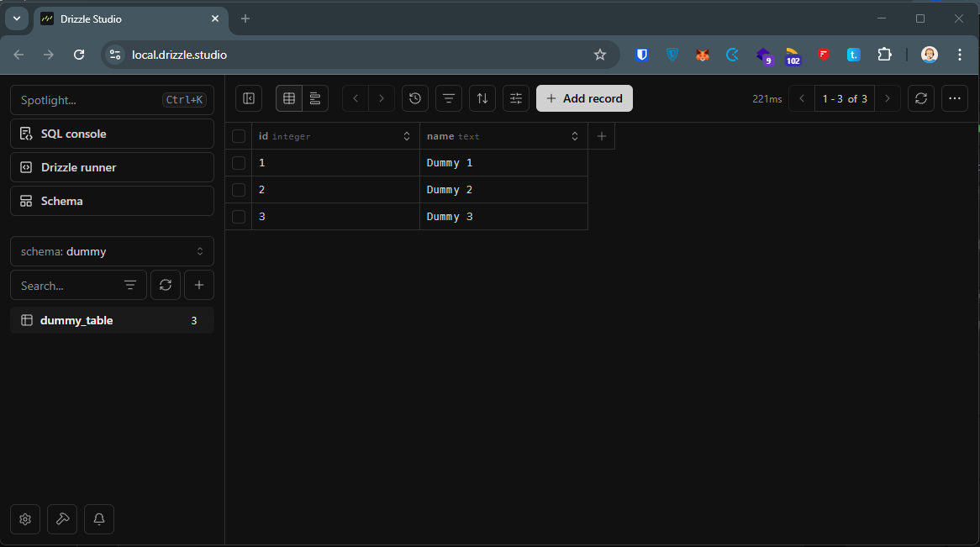Screen dimensions: 980x547
Task: Check the row with Dummy 1
Action: coord(239,163)
